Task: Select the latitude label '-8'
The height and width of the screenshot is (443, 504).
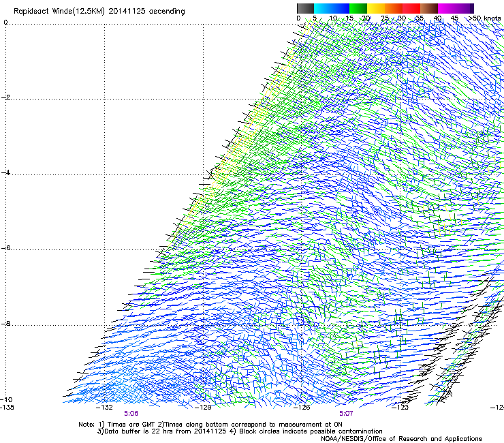Action: 5,323
